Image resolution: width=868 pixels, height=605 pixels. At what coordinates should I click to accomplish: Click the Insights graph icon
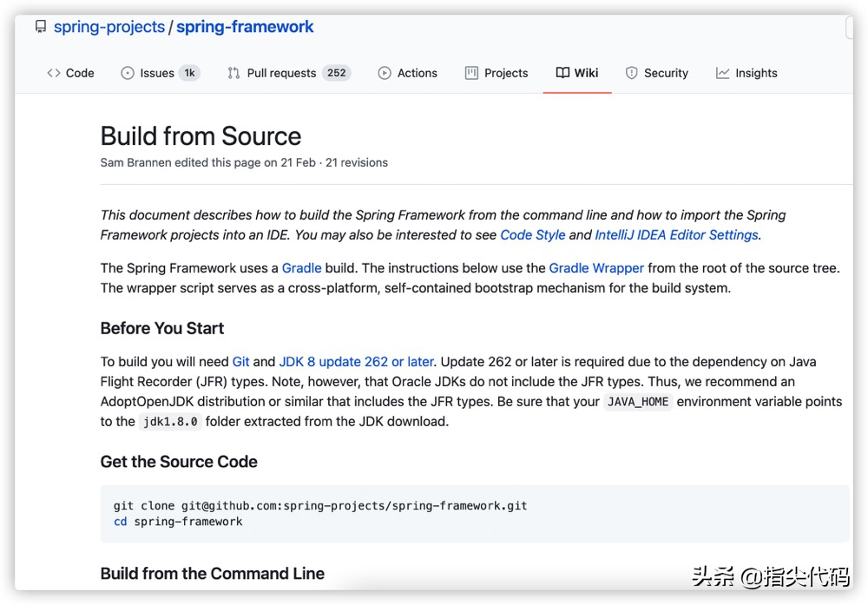[x=722, y=73]
